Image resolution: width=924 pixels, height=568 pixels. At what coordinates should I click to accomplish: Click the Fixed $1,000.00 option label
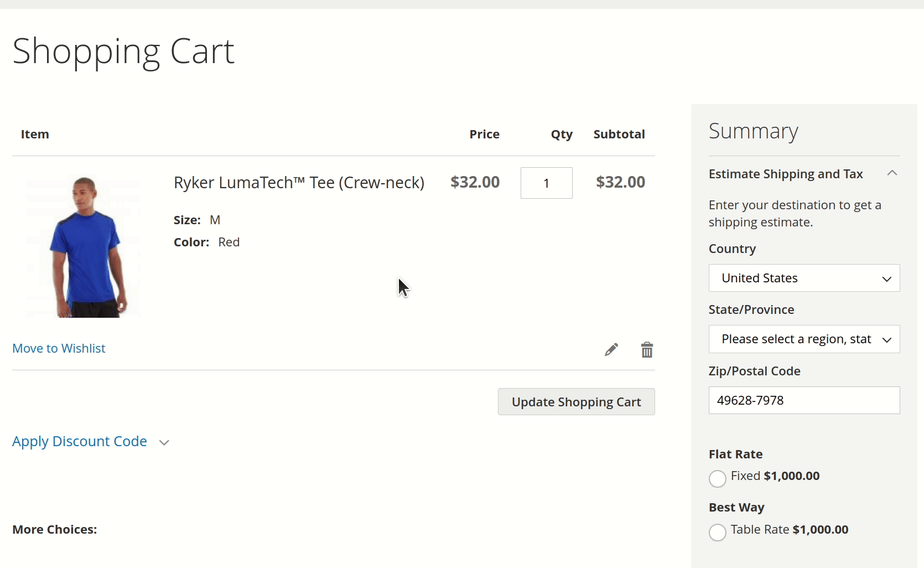point(775,476)
